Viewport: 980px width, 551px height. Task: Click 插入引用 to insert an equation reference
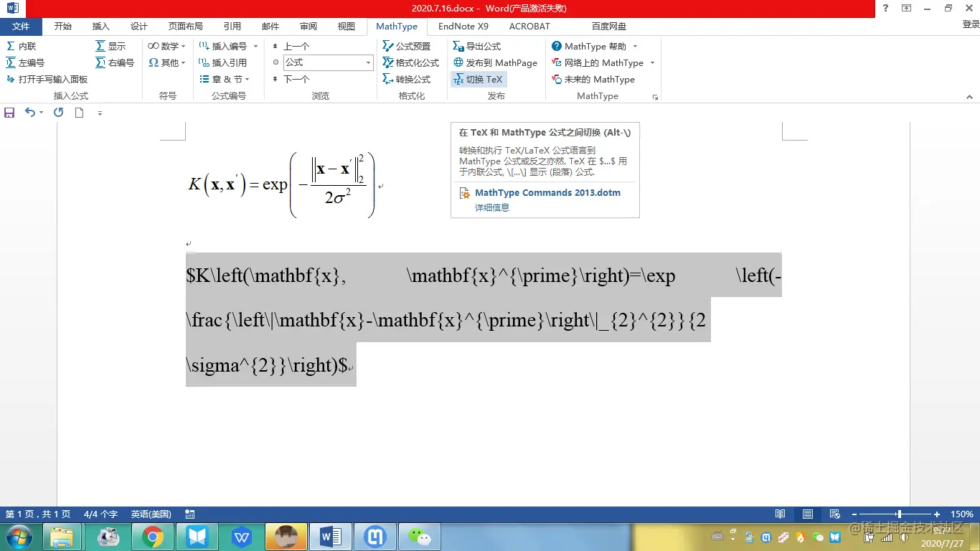coord(223,62)
